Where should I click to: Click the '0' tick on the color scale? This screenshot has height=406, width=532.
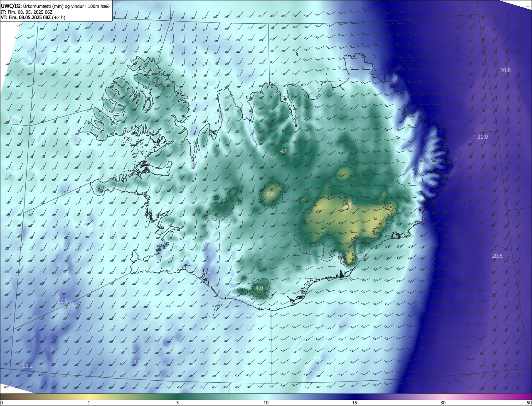1,403
